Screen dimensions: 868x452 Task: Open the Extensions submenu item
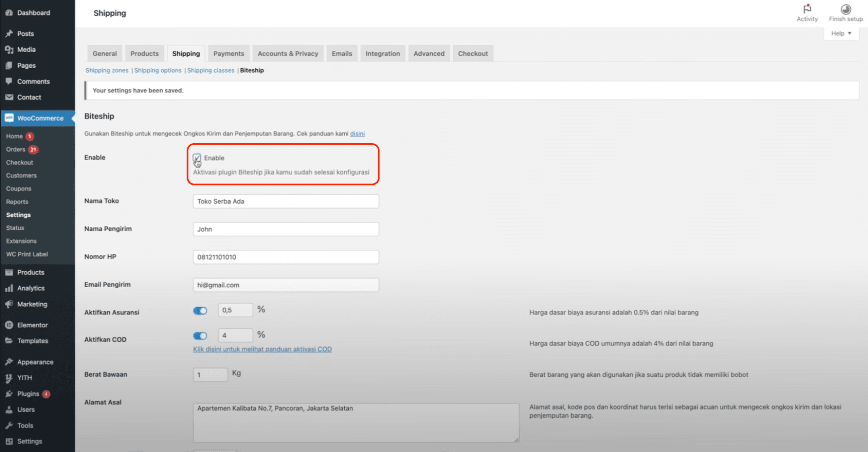[21, 241]
